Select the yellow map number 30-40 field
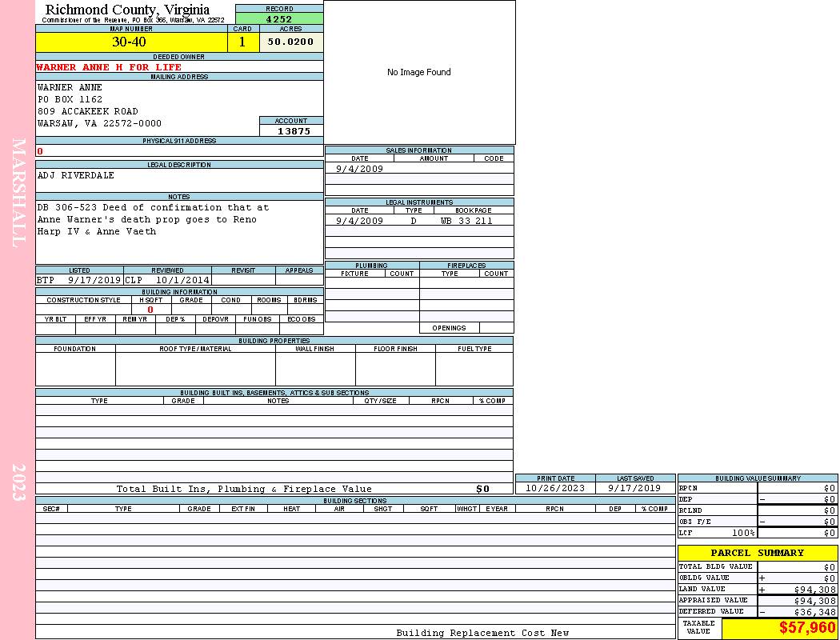The width and height of the screenshot is (840, 640). 129,42
